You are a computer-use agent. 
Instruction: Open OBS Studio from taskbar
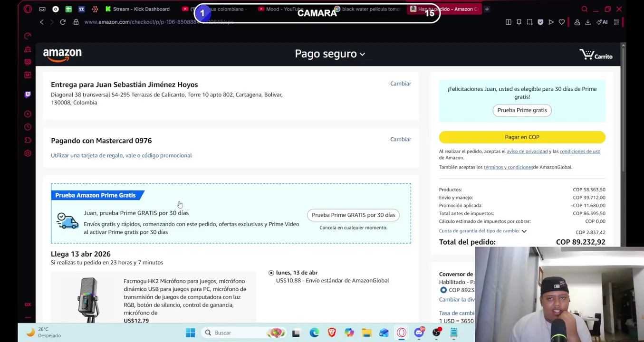point(436,332)
